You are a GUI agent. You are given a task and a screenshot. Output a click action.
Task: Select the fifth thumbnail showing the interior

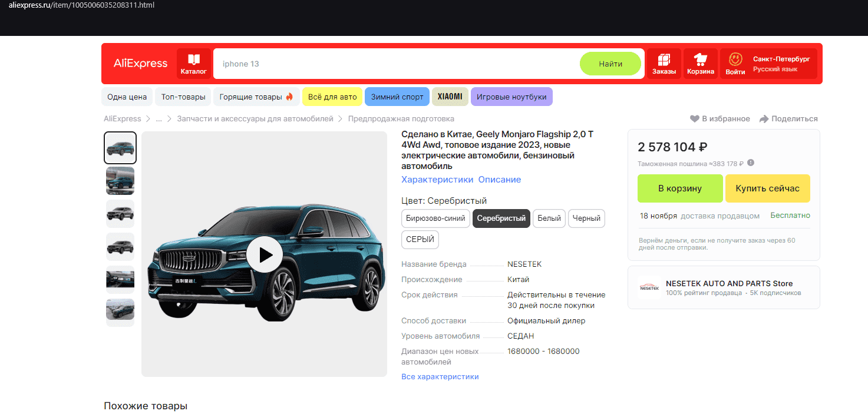[x=120, y=280]
